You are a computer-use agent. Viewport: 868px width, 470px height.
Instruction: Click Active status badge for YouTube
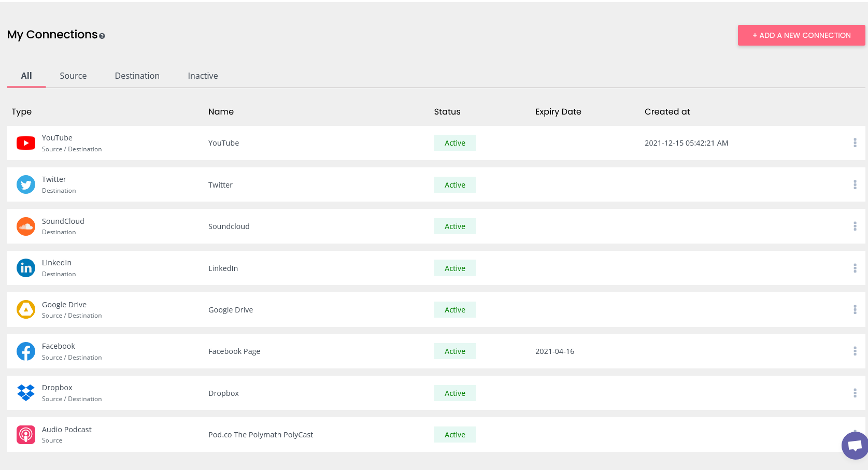pos(455,143)
